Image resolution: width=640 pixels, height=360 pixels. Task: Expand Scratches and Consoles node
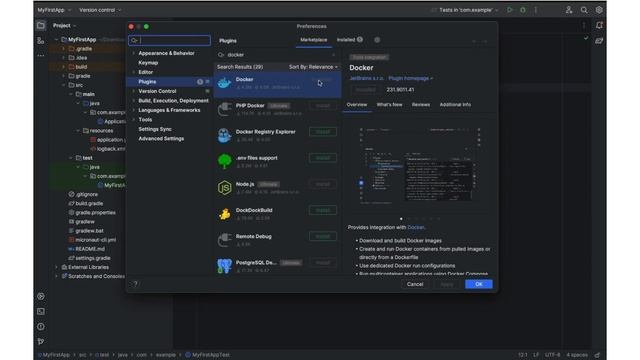(x=56, y=276)
